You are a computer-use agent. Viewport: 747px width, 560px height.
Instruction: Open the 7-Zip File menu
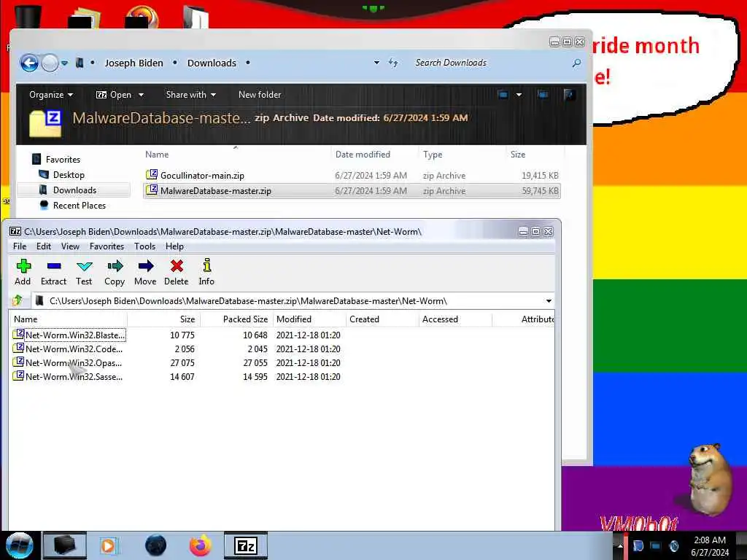pyautogui.click(x=20, y=246)
